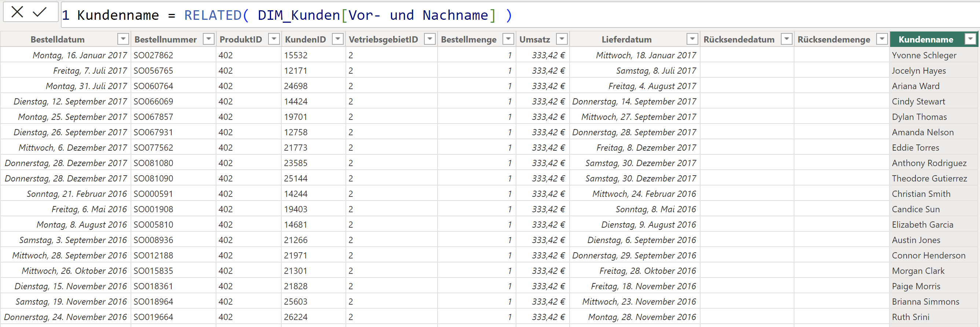Click customer name Ruth Srini
Viewport: 980px width, 327px height.
(910, 317)
